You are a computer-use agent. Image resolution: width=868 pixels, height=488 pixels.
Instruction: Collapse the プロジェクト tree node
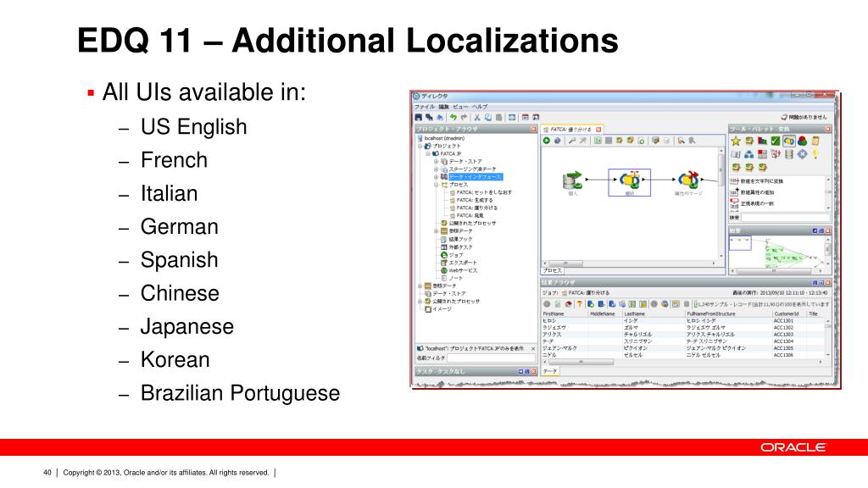coord(420,146)
